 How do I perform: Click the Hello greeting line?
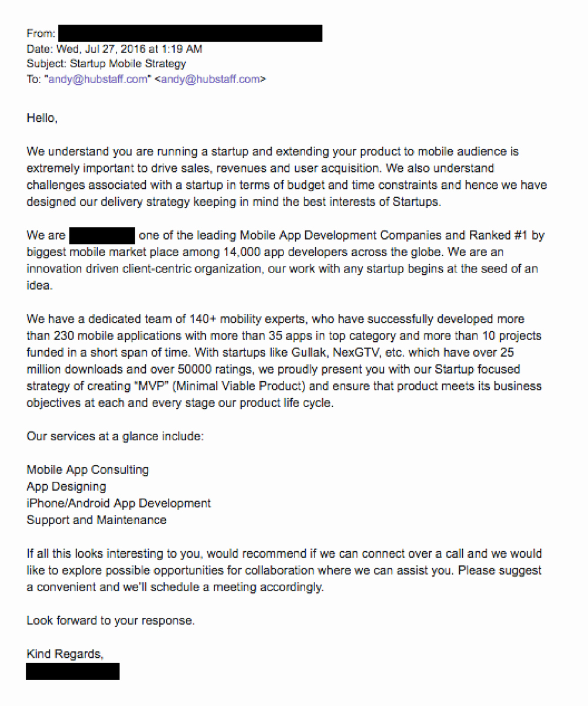pyautogui.click(x=42, y=118)
